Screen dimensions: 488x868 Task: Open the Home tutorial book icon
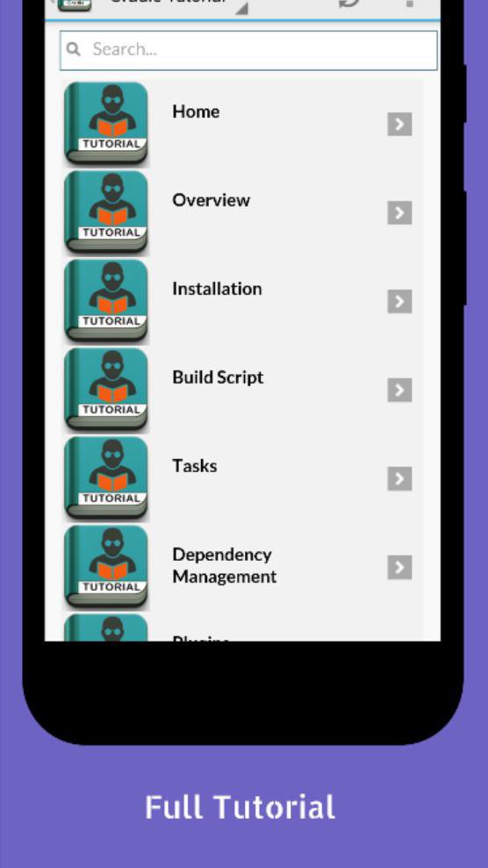[x=106, y=124]
